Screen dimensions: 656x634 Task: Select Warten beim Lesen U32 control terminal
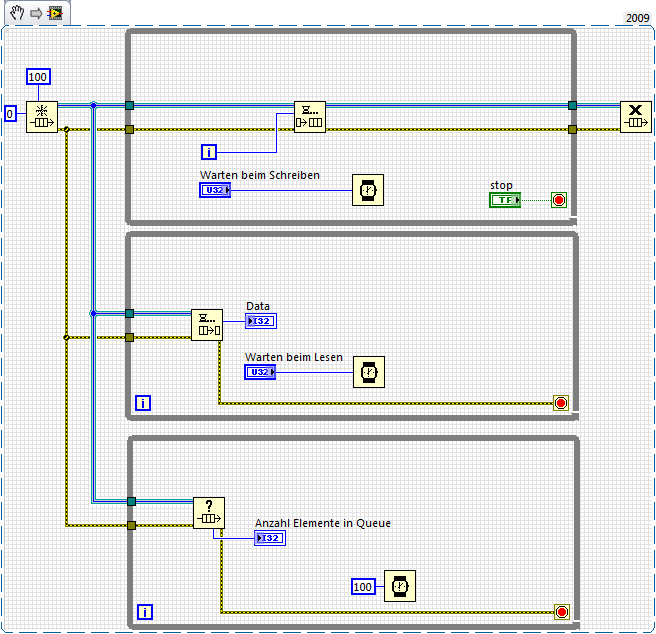[x=260, y=372]
